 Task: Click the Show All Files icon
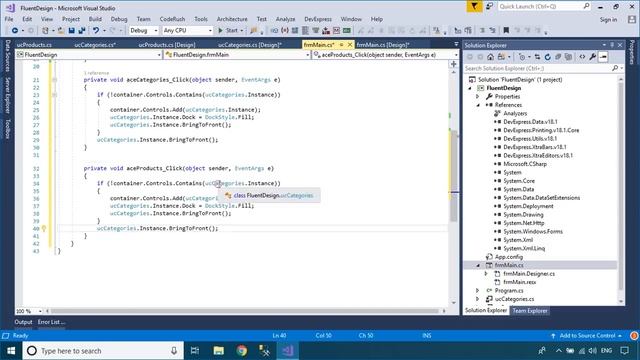[568, 57]
